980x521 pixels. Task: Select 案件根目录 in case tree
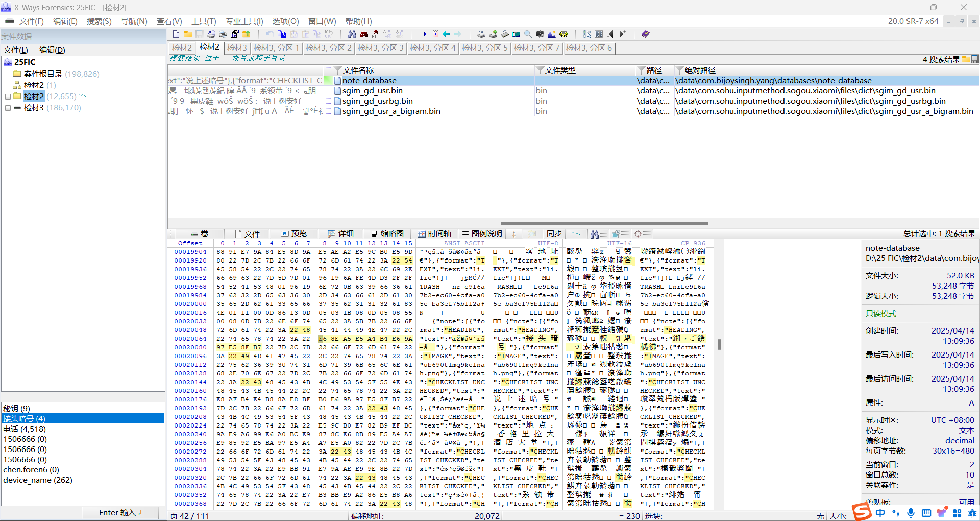pyautogui.click(x=43, y=74)
